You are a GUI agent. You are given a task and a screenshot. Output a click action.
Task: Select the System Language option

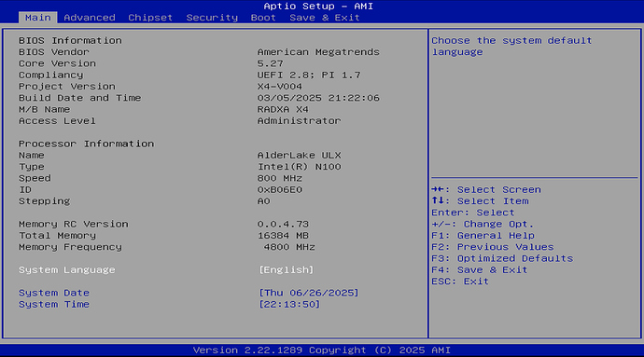tap(67, 270)
